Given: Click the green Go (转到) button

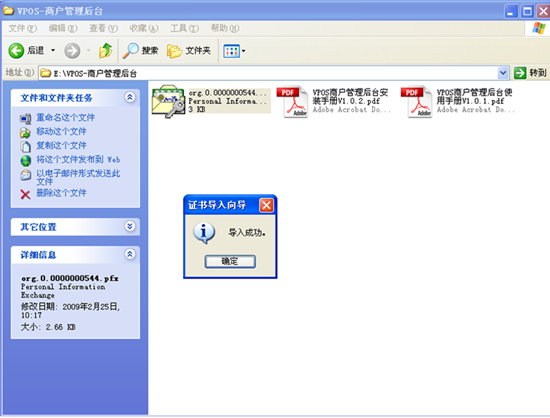Looking at the screenshot, I should (530, 73).
